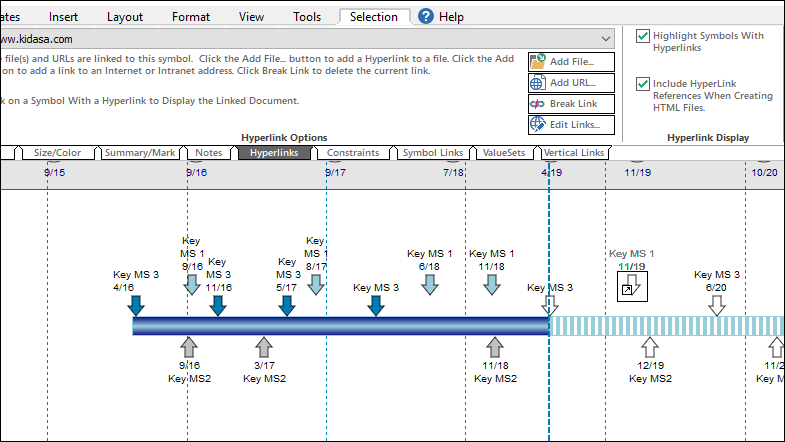Click the Key MS 3 4/16 milestone arrow
Screen dimensions: 785x442
click(136, 305)
